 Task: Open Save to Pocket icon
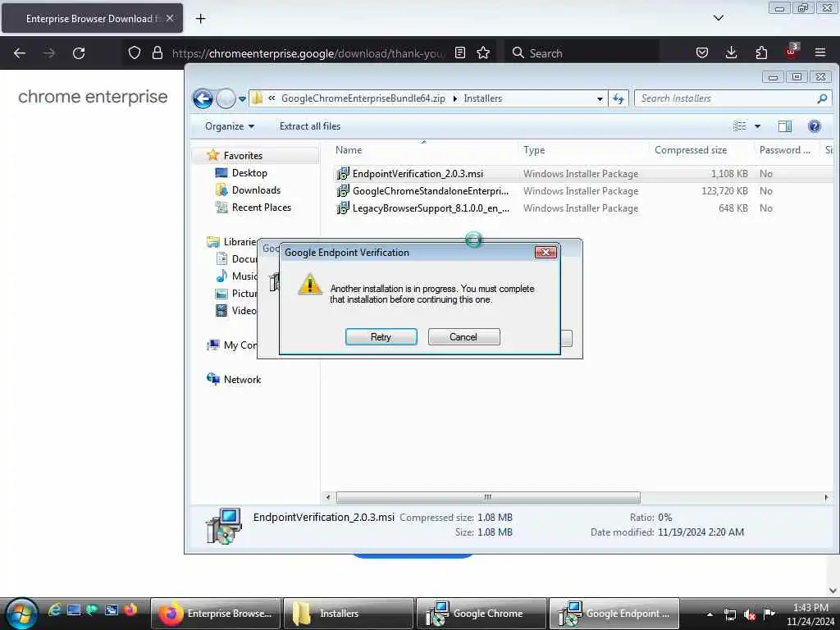tap(702, 52)
